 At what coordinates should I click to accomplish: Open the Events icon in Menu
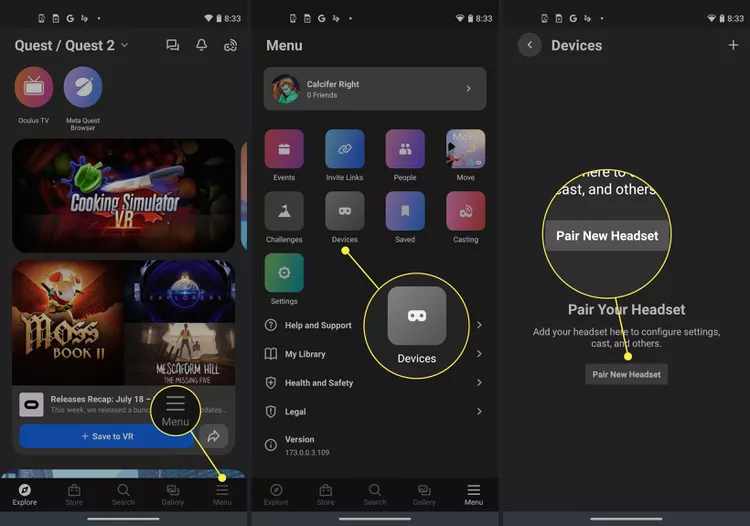click(284, 150)
